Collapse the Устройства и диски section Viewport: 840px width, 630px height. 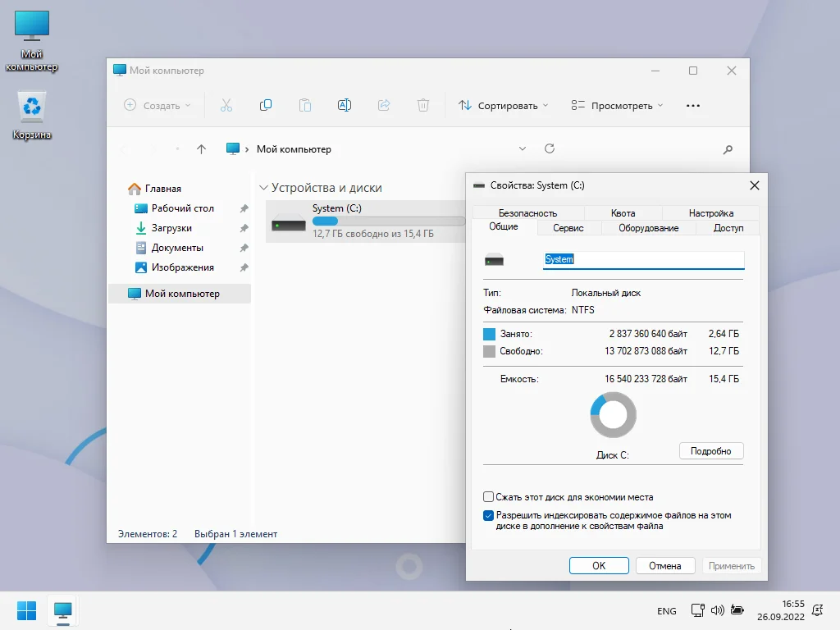[x=264, y=188]
